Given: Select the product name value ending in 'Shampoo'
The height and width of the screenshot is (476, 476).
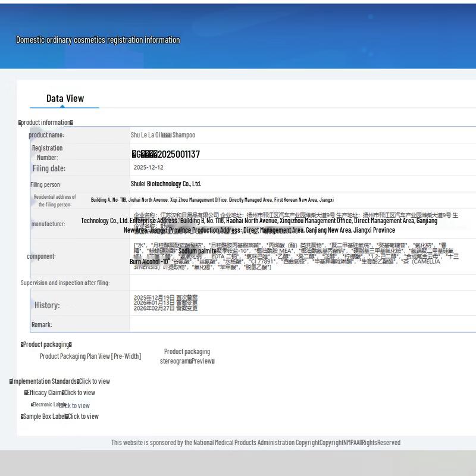Looking at the screenshot, I should point(163,135).
